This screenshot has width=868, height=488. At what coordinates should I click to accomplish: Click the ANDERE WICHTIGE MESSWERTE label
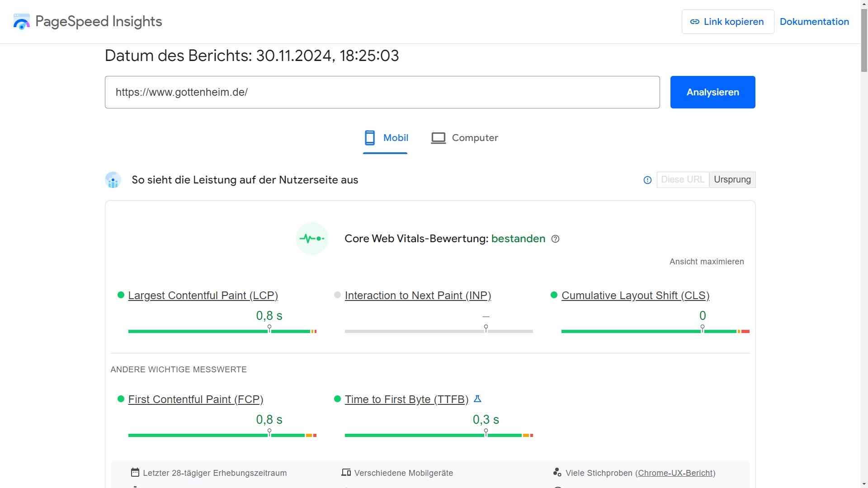point(179,370)
